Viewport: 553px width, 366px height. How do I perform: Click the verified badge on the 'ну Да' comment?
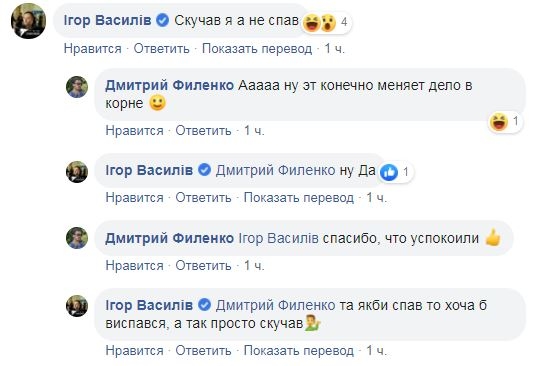click(x=204, y=170)
